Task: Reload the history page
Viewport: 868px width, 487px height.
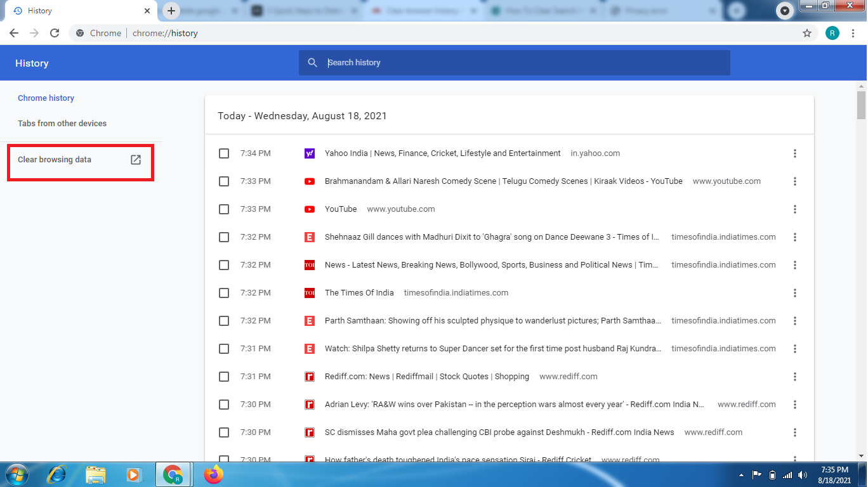Action: point(55,33)
